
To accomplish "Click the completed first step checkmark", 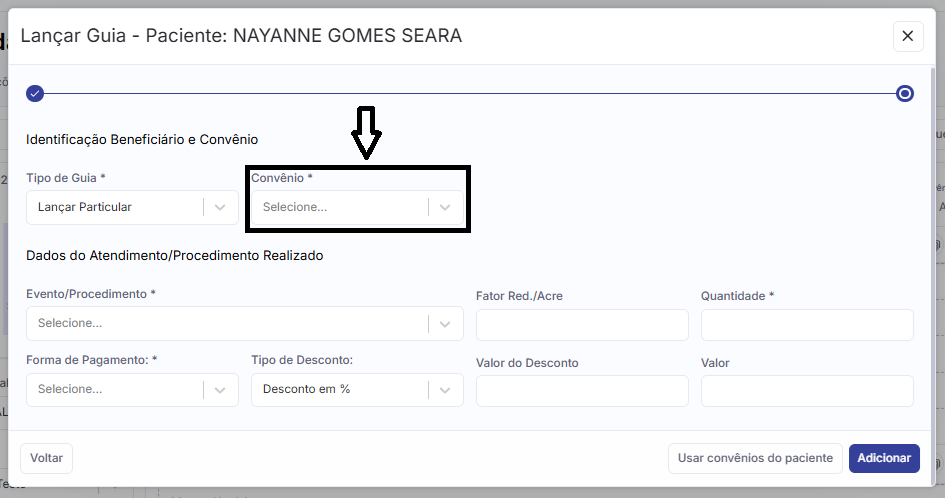I will coord(35,93).
